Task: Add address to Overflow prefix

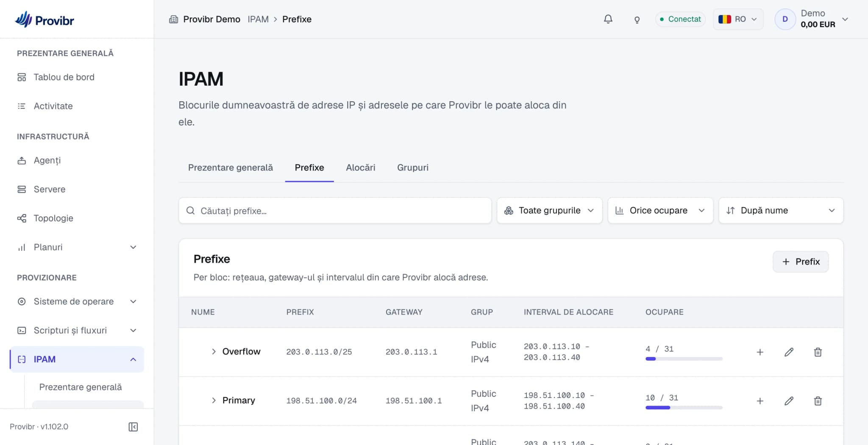Action: tap(760, 352)
